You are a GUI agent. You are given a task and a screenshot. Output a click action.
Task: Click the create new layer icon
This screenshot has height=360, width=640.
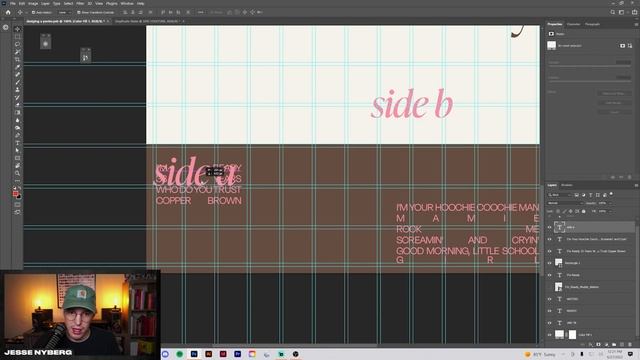622,345
